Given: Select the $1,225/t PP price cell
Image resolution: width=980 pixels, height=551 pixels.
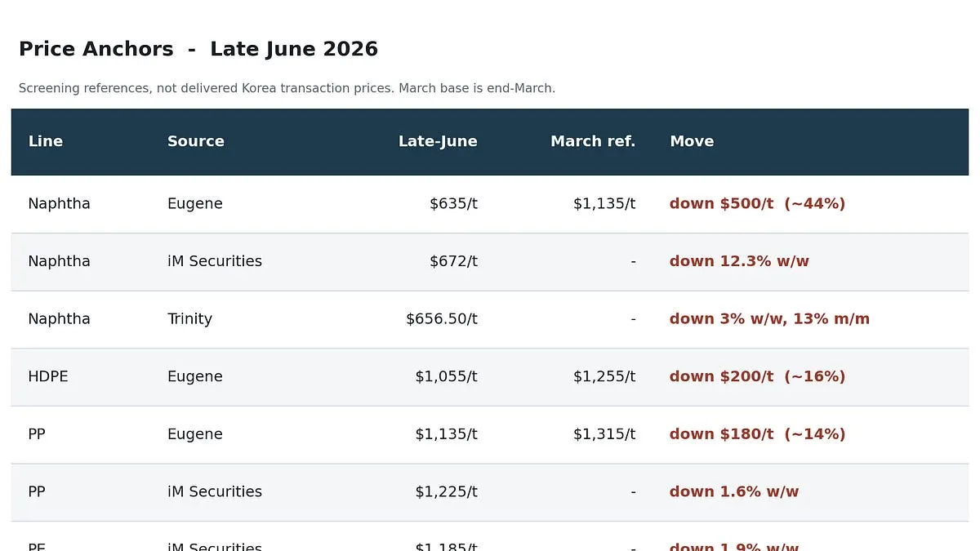Looking at the screenshot, I should pos(446,491).
